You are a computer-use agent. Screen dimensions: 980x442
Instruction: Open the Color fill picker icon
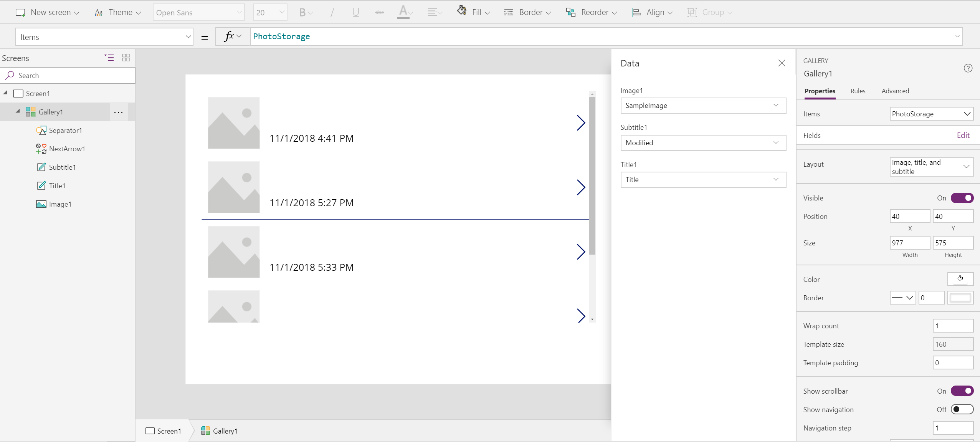coord(960,279)
